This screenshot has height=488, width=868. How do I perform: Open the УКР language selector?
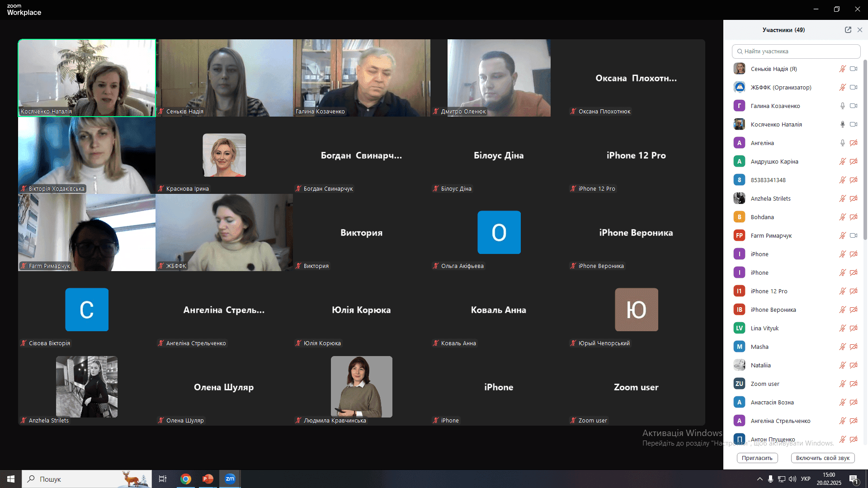806,479
